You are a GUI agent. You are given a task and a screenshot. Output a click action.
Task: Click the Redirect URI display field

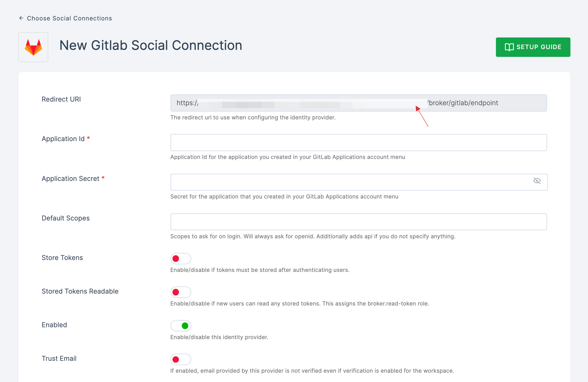pyautogui.click(x=359, y=103)
